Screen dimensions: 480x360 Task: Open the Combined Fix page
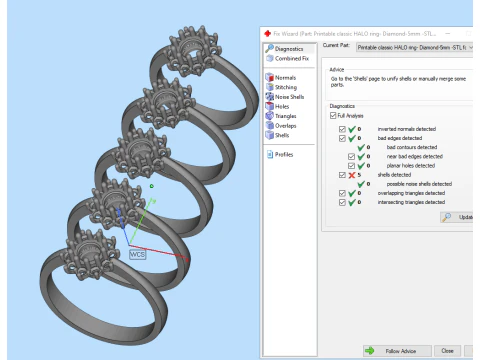(x=292, y=58)
